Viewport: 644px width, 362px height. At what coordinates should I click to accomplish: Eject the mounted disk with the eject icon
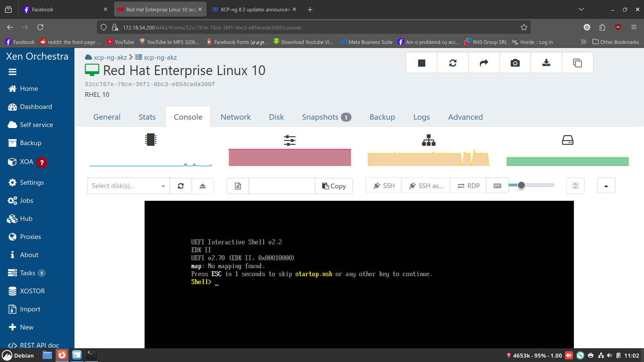pyautogui.click(x=203, y=186)
